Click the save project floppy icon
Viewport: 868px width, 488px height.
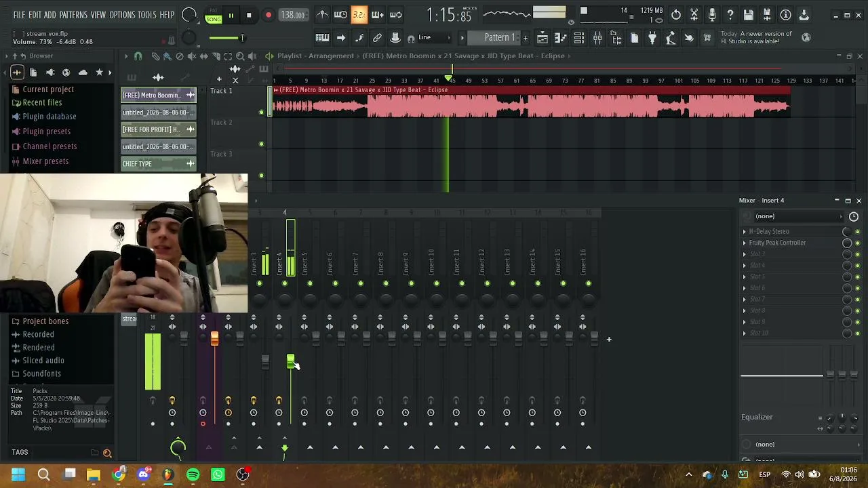pos(749,15)
